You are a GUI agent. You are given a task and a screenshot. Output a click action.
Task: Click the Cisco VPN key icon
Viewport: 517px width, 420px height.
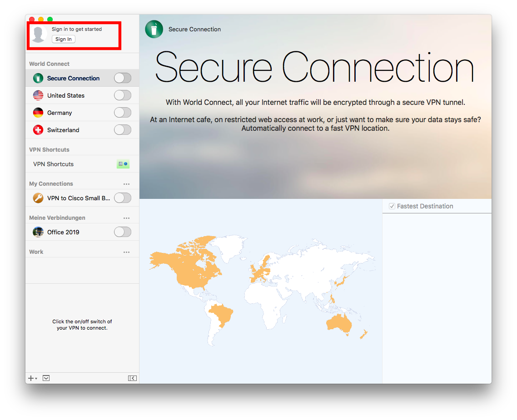(x=38, y=198)
